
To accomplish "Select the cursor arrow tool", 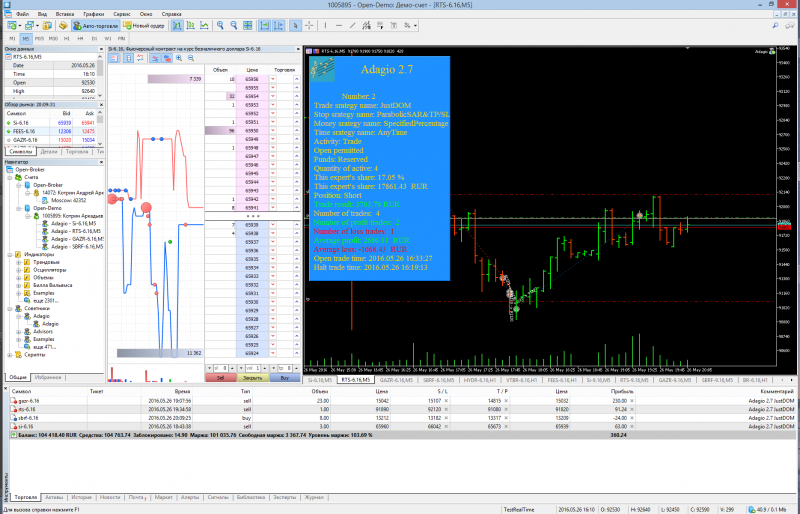I will coord(295,26).
